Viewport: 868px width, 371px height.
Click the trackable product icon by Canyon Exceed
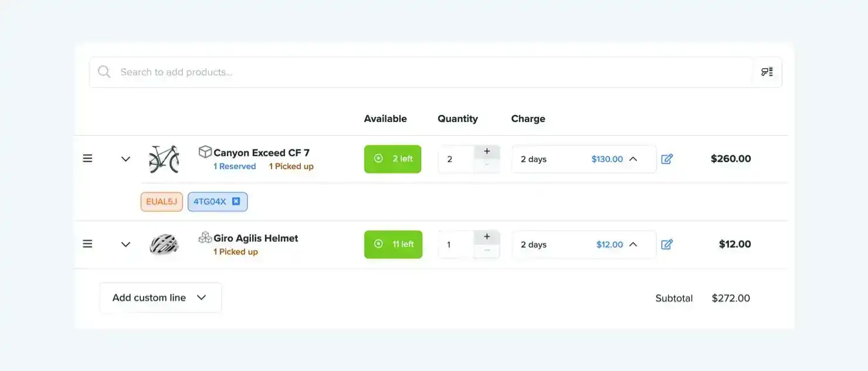pyautogui.click(x=205, y=152)
